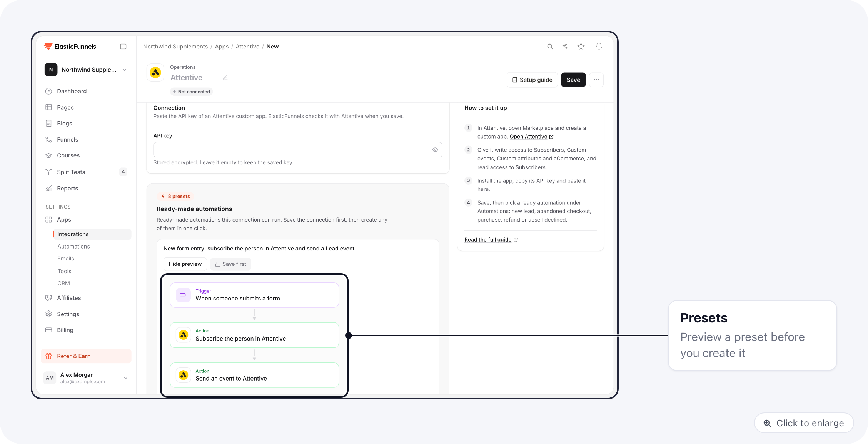Go to Apps in the breadcrumb

(x=222, y=47)
